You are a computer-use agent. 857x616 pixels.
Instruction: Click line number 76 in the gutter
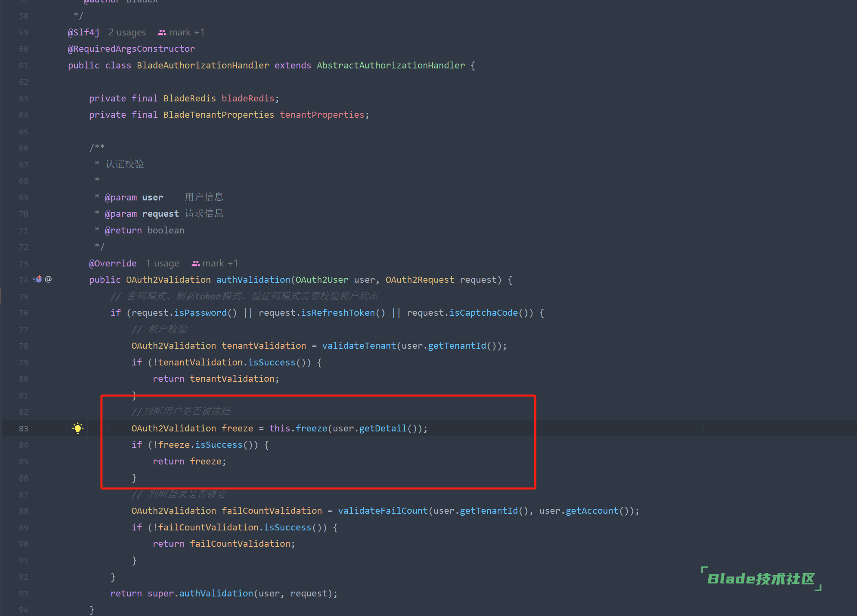tap(24, 313)
